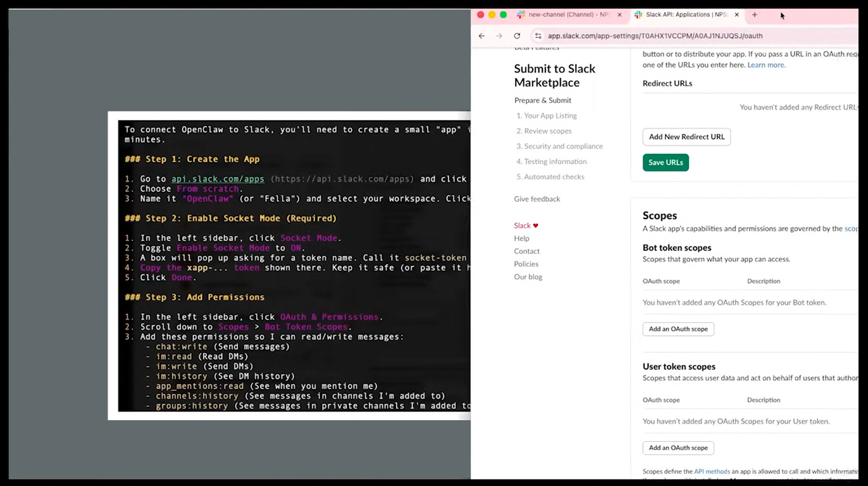The height and width of the screenshot is (486, 868).
Task: Click Step 2: Enable Socket Mode heading
Action: point(231,218)
